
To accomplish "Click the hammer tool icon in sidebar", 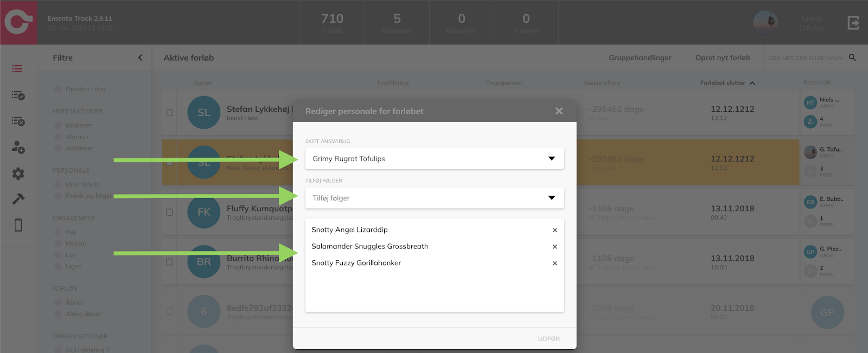I will point(18,199).
